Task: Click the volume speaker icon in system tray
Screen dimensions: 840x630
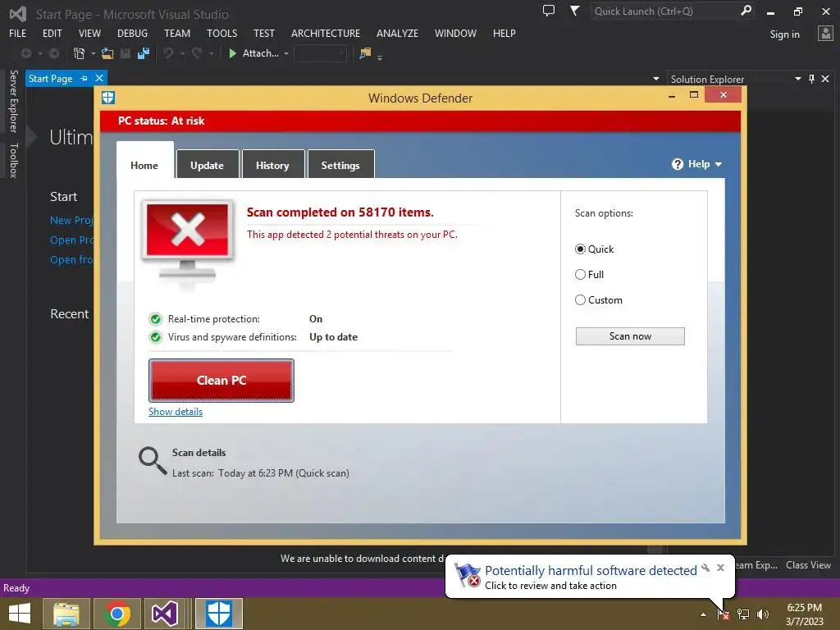Action: [x=763, y=614]
